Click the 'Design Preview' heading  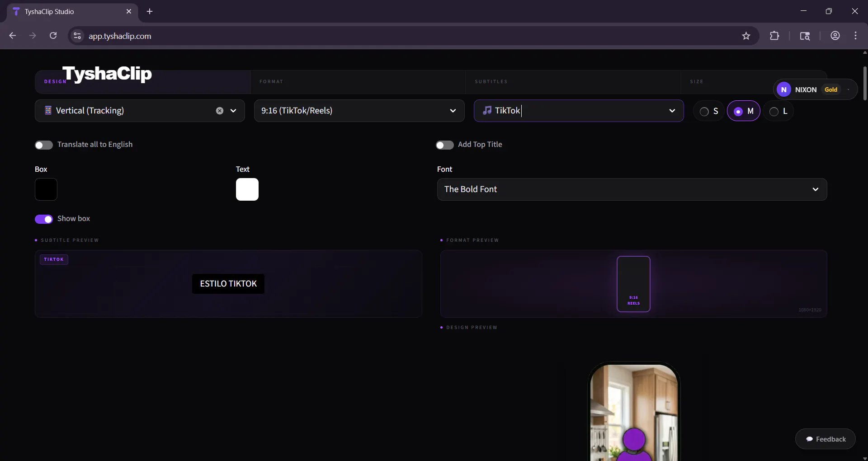472,328
